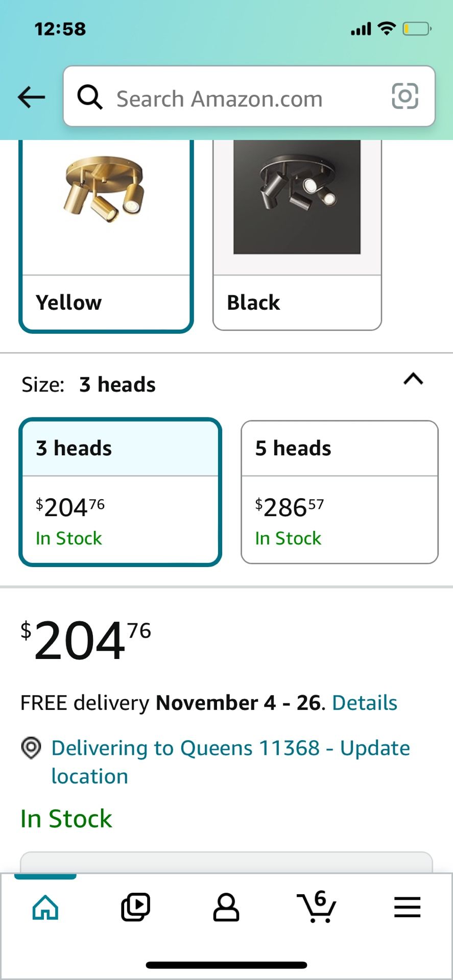Tap the location pin icon

(31, 748)
